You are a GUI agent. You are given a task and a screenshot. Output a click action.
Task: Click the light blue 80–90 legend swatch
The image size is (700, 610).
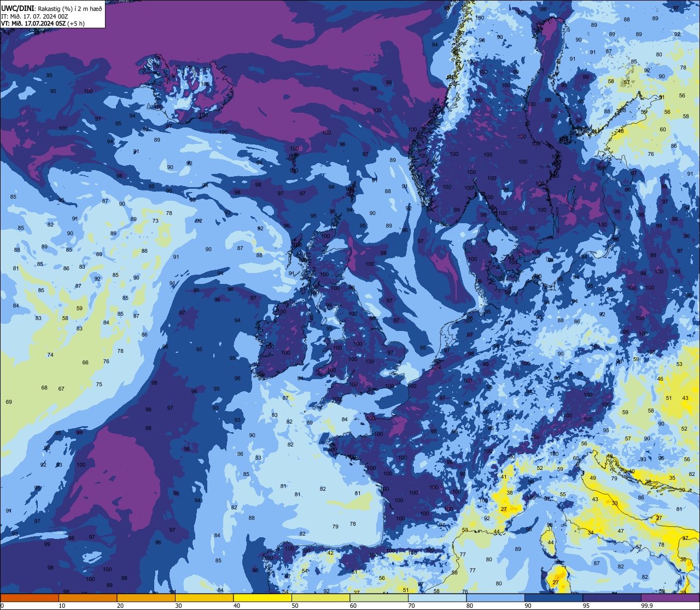point(495,597)
